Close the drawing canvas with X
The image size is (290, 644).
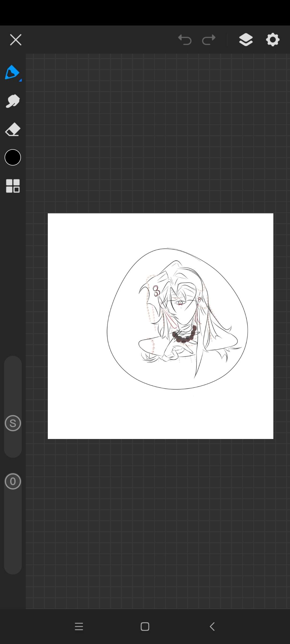point(16,40)
